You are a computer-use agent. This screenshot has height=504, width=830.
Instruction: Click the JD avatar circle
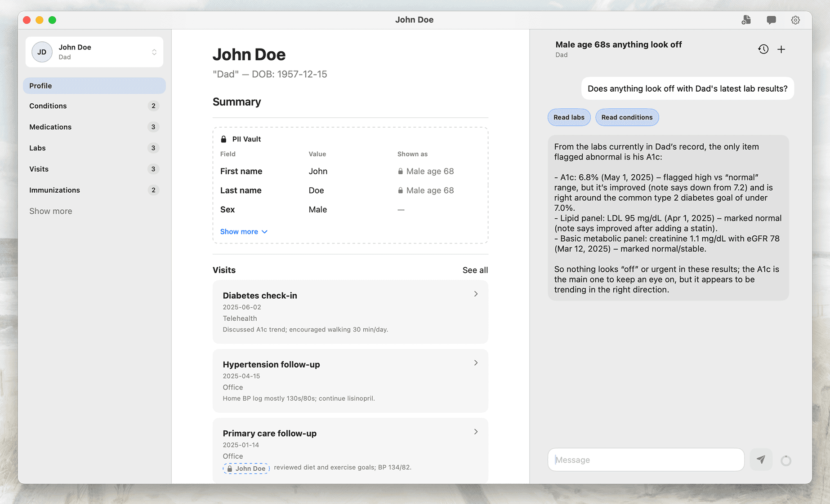42,52
